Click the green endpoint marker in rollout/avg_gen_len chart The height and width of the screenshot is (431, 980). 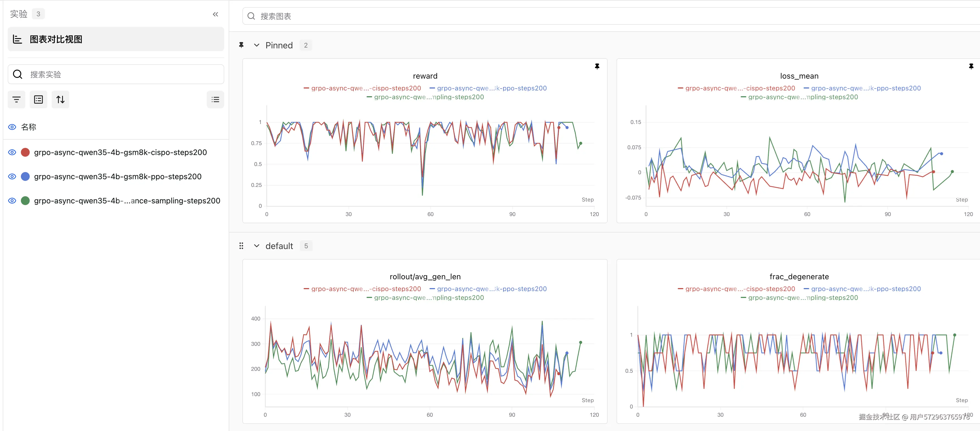tap(580, 342)
